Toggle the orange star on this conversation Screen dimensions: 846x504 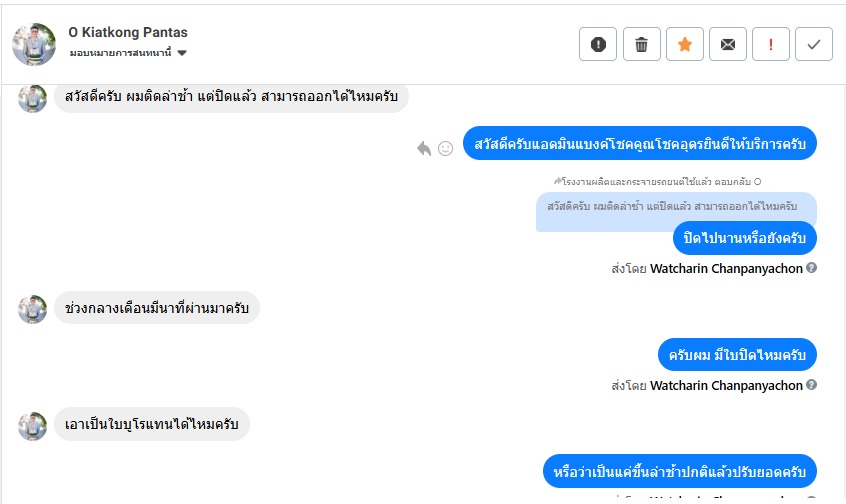click(685, 45)
